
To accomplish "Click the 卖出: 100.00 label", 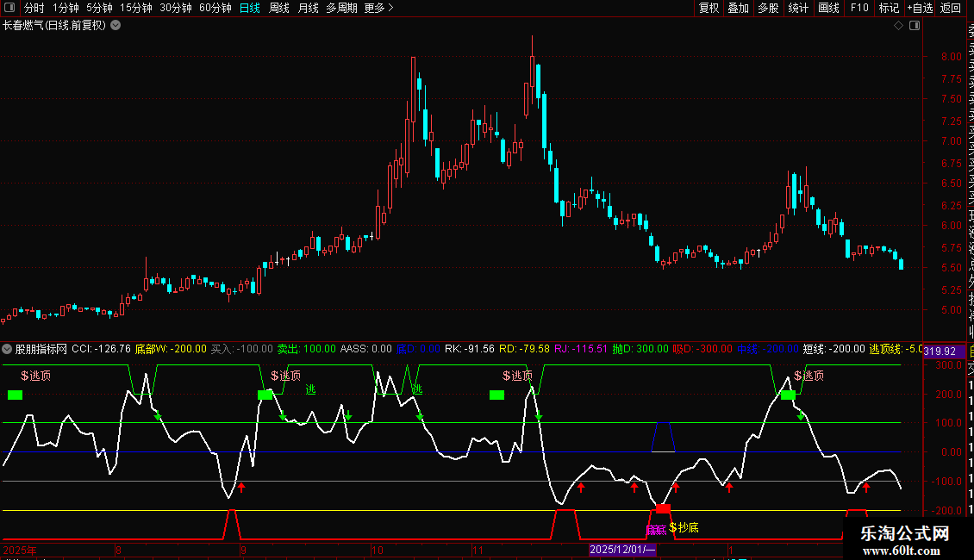I will click(306, 349).
